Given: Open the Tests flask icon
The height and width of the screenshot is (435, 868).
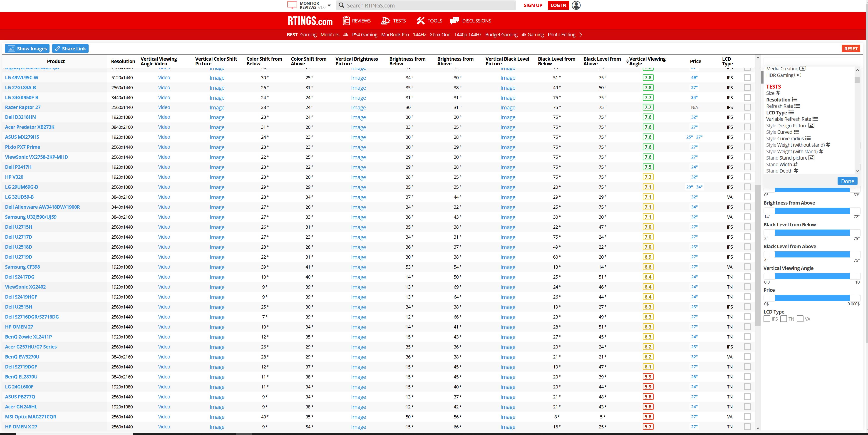Looking at the screenshot, I should tap(385, 21).
